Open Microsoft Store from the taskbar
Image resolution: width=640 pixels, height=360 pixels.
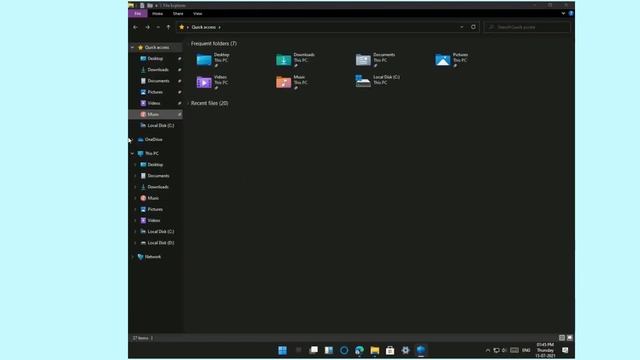click(390, 350)
